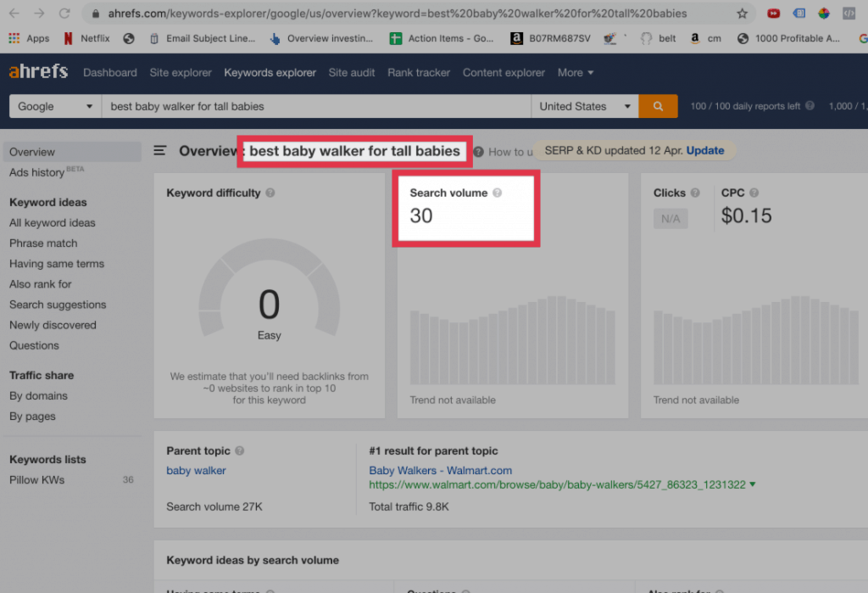Bookmark page with the star icon

click(x=743, y=14)
